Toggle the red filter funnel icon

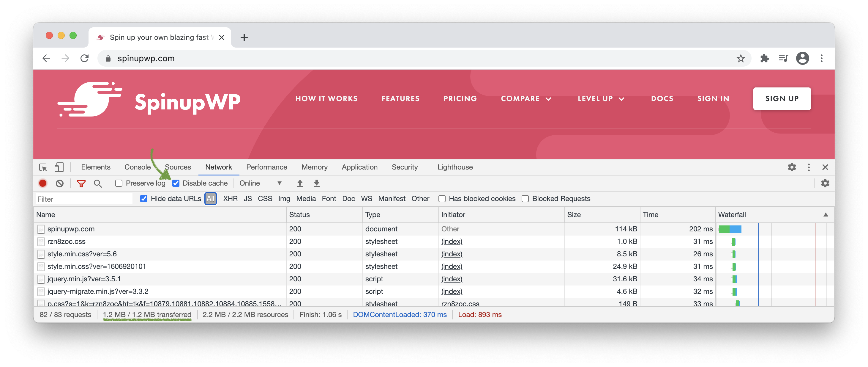point(81,183)
